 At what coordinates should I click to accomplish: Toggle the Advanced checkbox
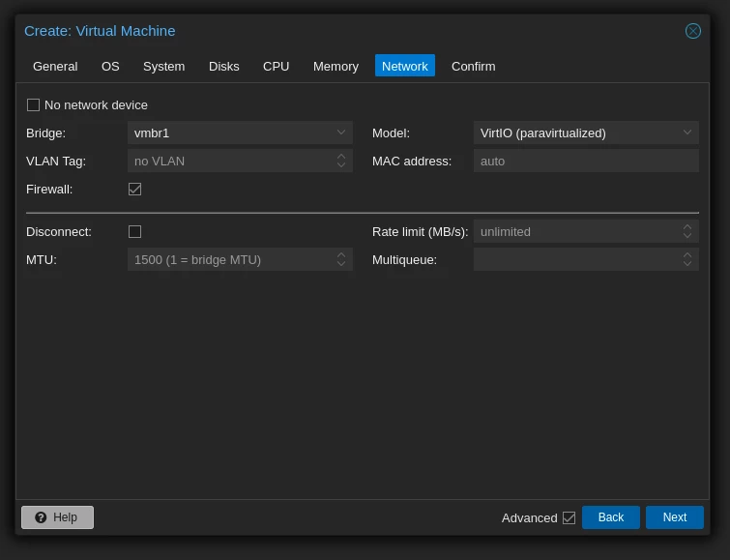[569, 517]
